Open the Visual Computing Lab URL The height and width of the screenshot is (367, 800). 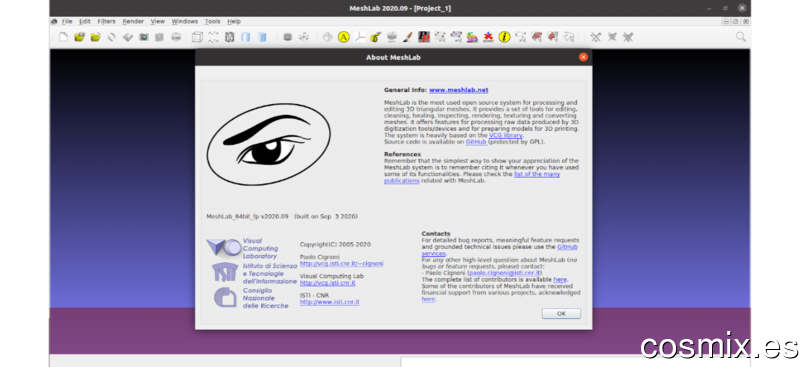point(328,283)
